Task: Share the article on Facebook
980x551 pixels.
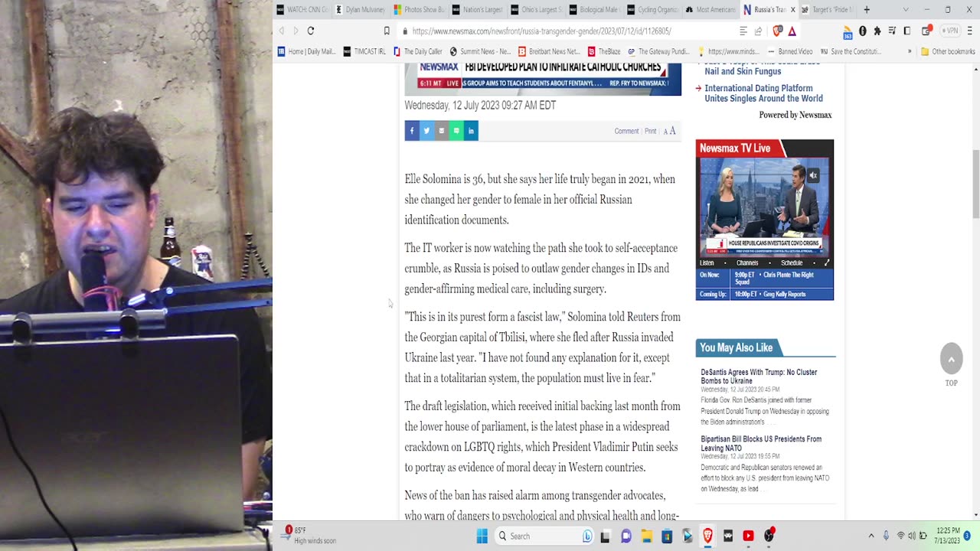Action: pyautogui.click(x=412, y=131)
